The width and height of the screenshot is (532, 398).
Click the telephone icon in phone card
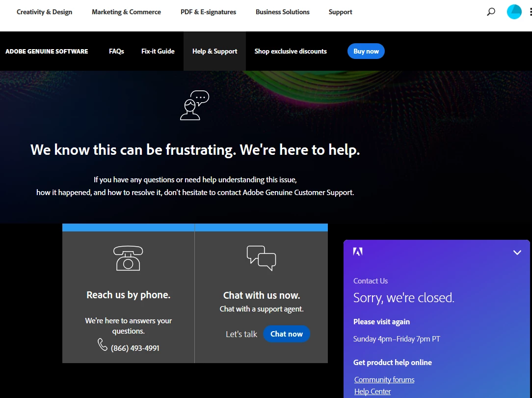(128, 258)
